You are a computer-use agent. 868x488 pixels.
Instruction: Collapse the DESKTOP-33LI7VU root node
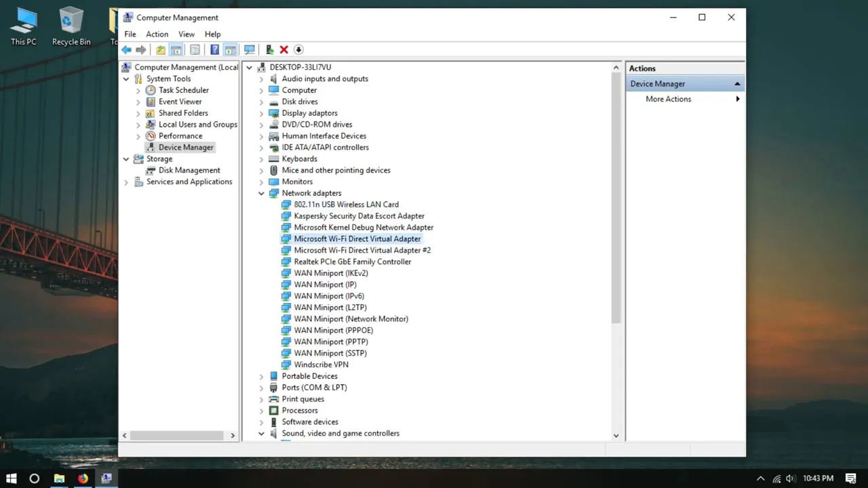pyautogui.click(x=250, y=67)
